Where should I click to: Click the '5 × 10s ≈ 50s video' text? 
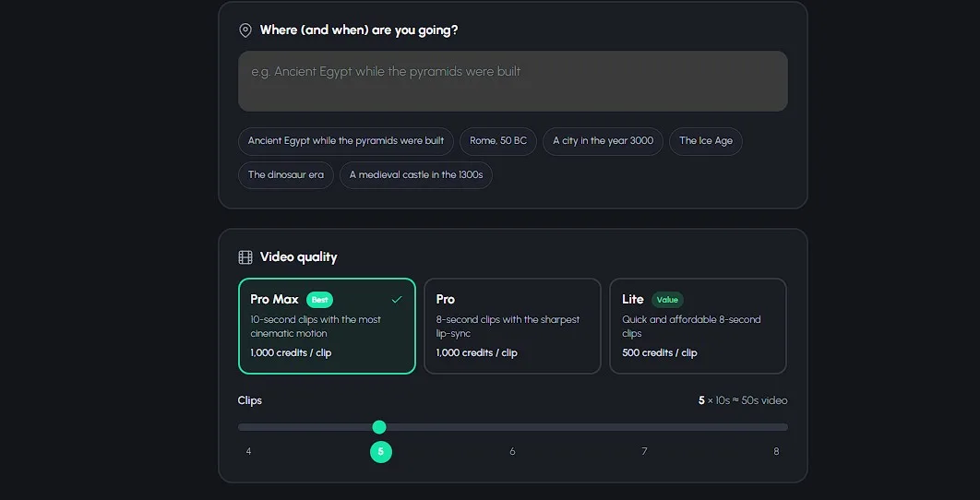[743, 400]
